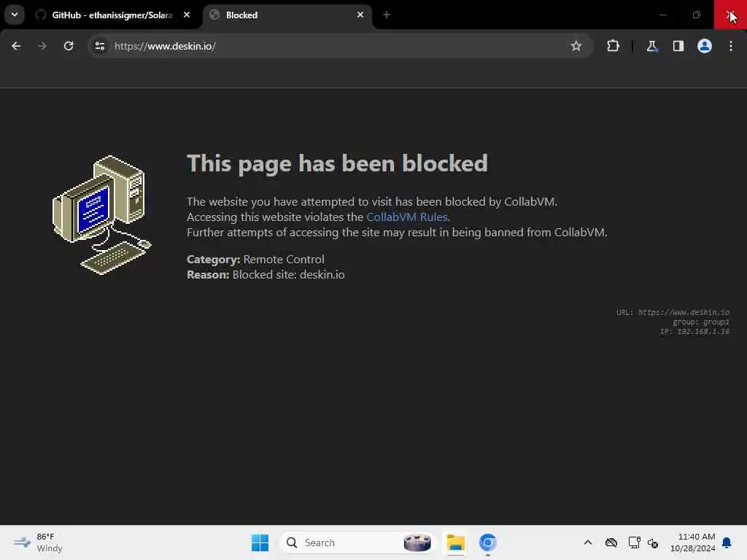
Task: Open the clock showing 11:40 AM
Action: (x=692, y=542)
